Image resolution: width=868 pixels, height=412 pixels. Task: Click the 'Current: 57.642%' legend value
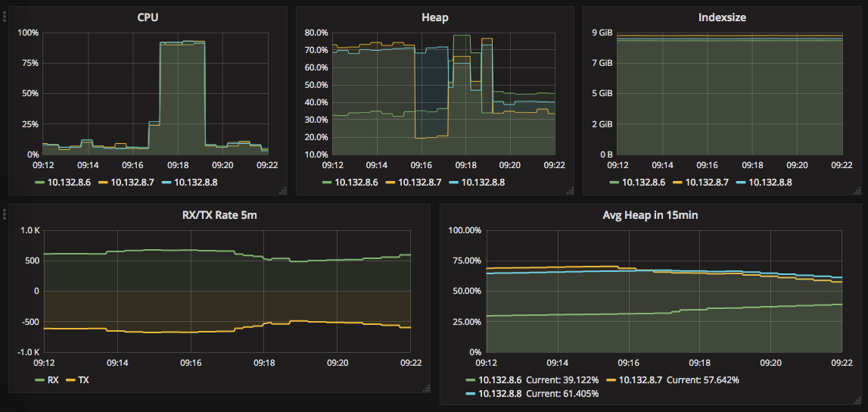[x=702, y=380]
